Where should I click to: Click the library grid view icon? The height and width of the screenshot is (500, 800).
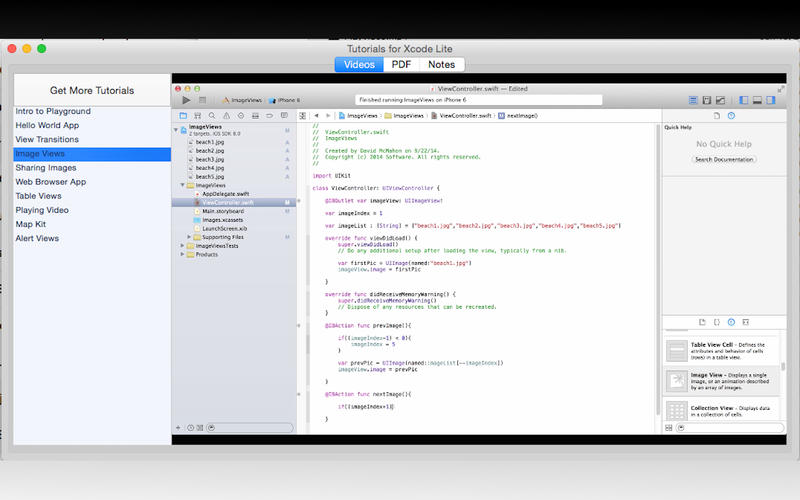(669, 428)
